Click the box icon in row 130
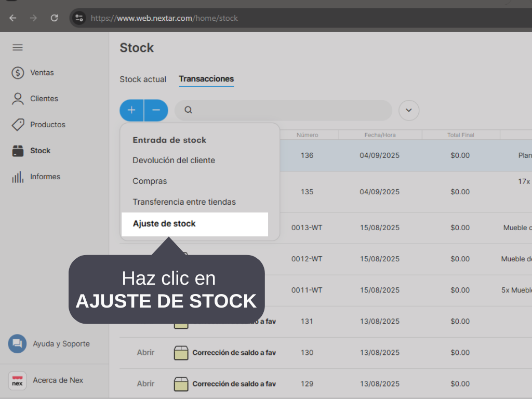 tap(181, 353)
